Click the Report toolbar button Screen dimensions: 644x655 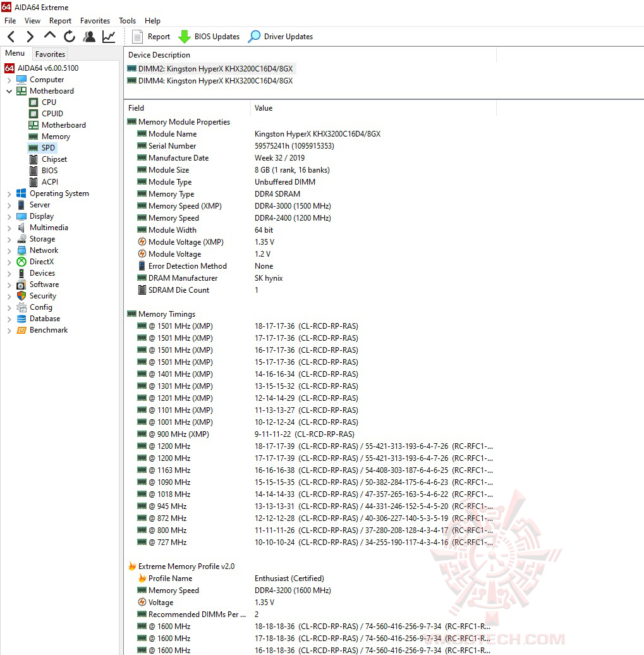[151, 37]
